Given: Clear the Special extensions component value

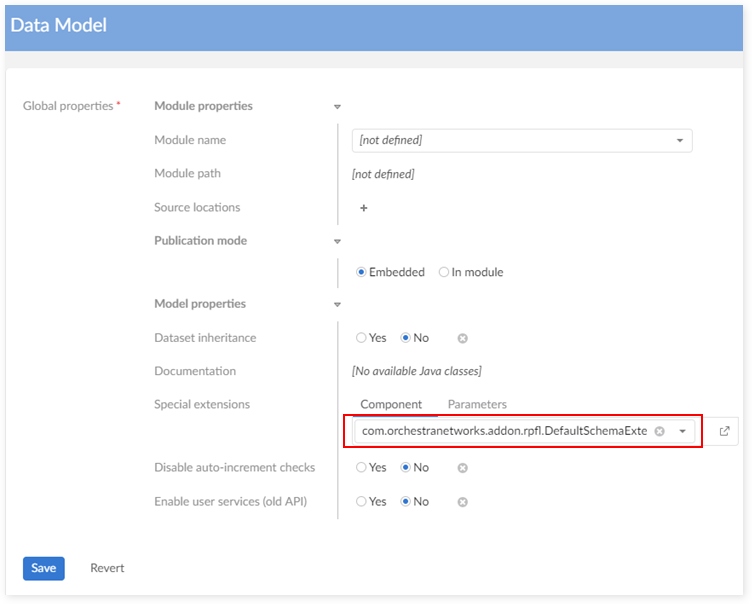Looking at the screenshot, I should pyautogui.click(x=659, y=431).
